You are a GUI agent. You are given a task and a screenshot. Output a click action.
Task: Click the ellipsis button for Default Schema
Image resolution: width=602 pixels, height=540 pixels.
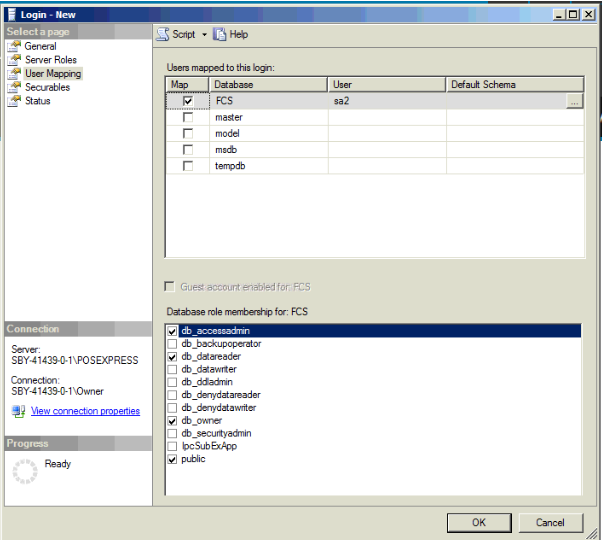point(573,101)
